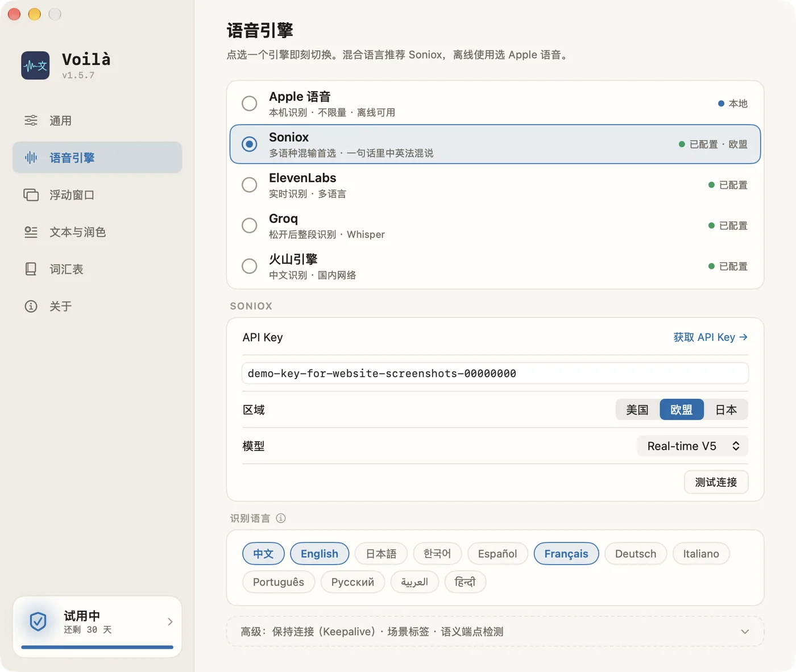
Task: Click the info circle icon beside 关于
Action: [x=31, y=306]
